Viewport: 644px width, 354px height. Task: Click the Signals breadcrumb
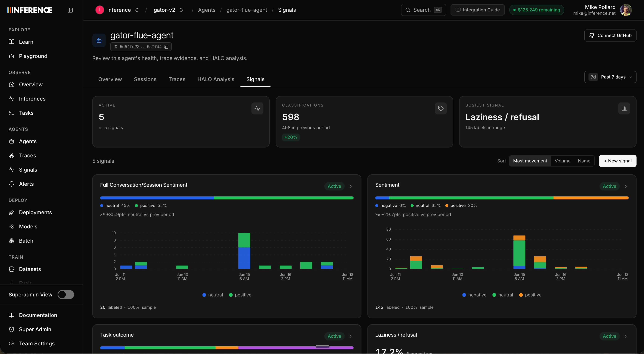[x=287, y=10]
